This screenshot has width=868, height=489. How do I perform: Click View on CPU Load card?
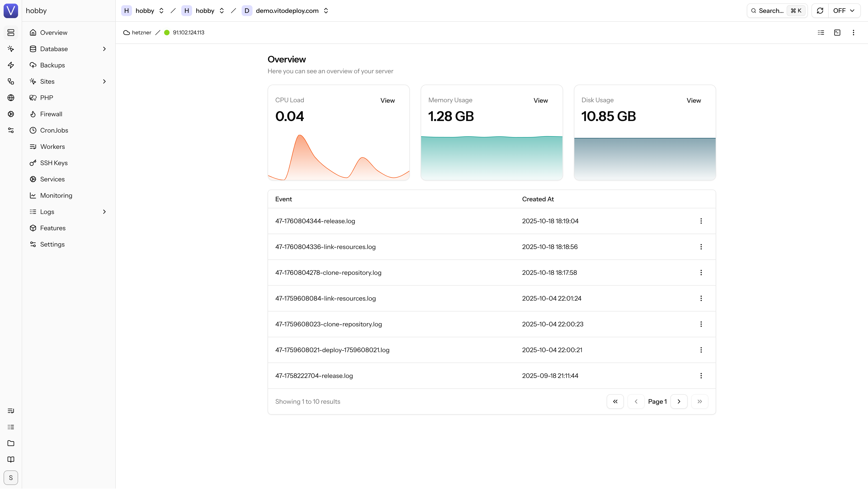[387, 100]
